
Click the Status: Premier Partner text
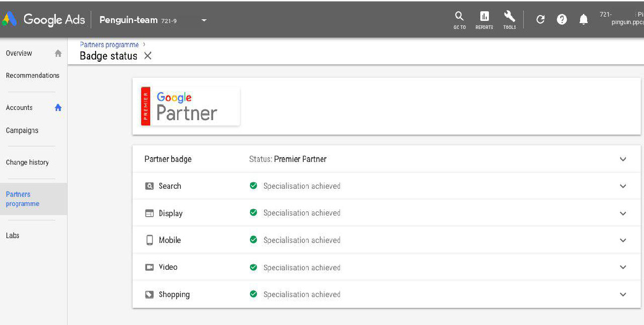(x=288, y=159)
